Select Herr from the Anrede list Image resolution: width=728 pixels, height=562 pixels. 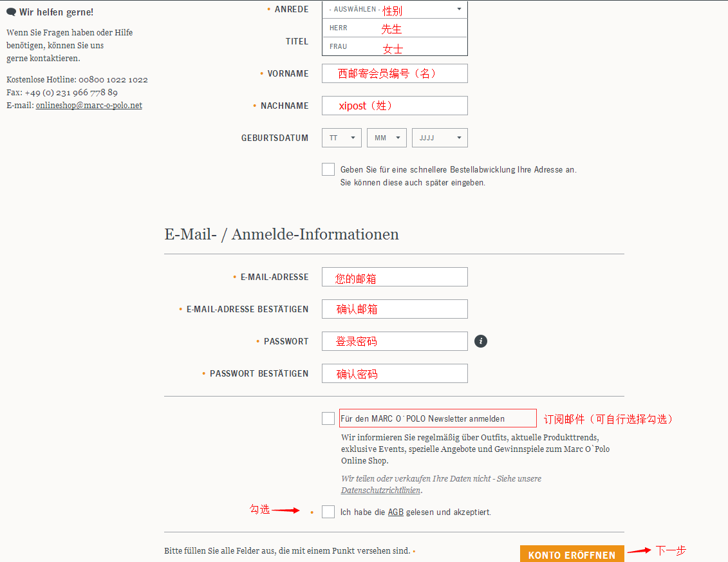[395, 28]
